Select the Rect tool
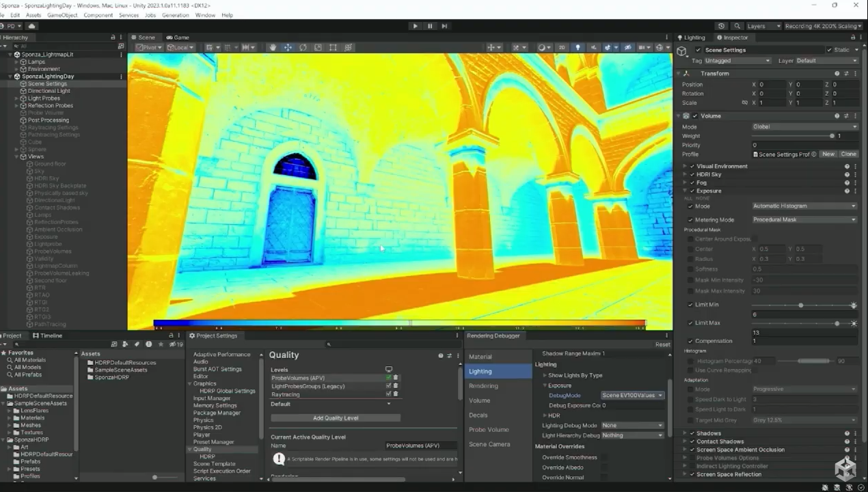Screen dimensions: 868x492 click(333, 47)
